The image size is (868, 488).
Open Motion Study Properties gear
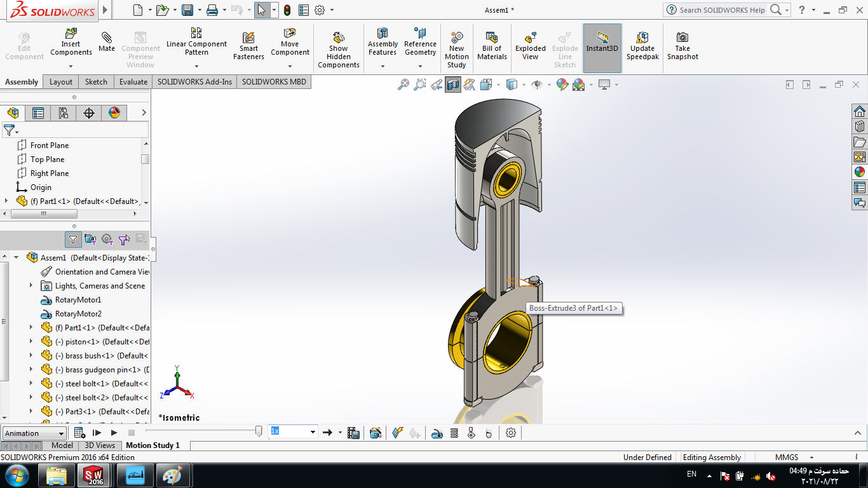click(x=511, y=433)
